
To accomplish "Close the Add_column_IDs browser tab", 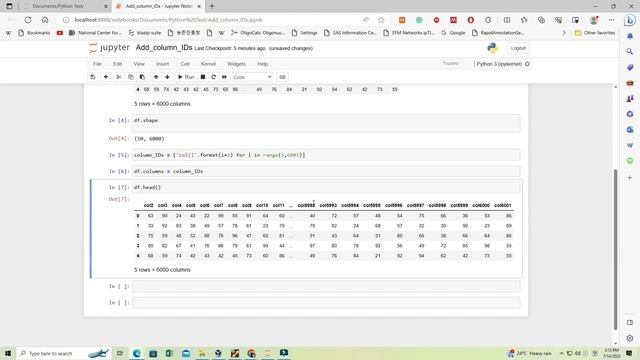I will tap(199, 7).
